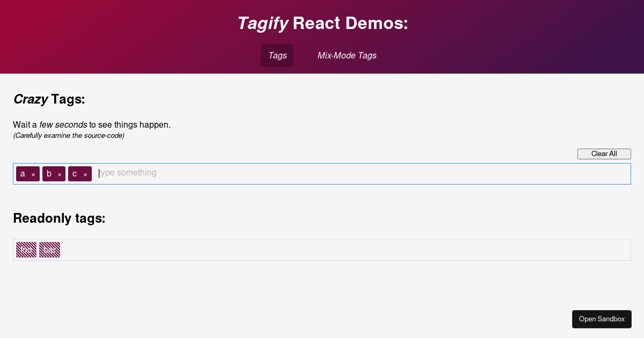Viewport: 644px width, 338px height.
Task: Select the tag chip labeled "b"
Action: 48,174
